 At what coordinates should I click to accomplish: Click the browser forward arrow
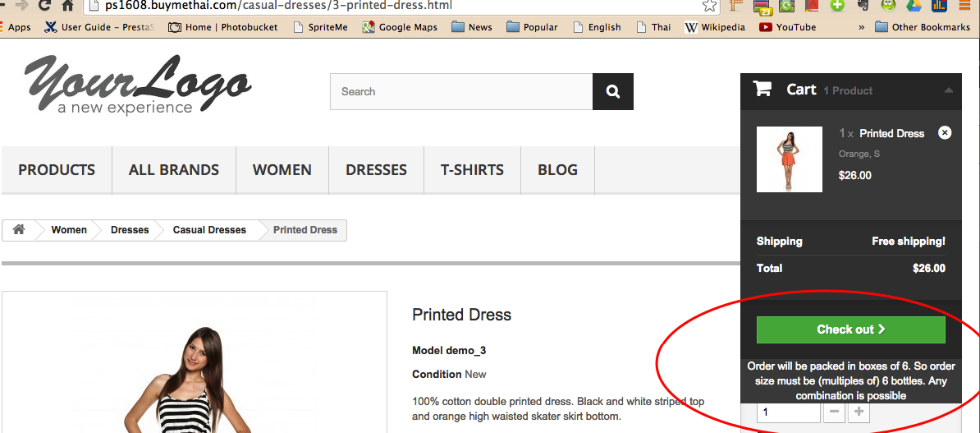(21, 5)
